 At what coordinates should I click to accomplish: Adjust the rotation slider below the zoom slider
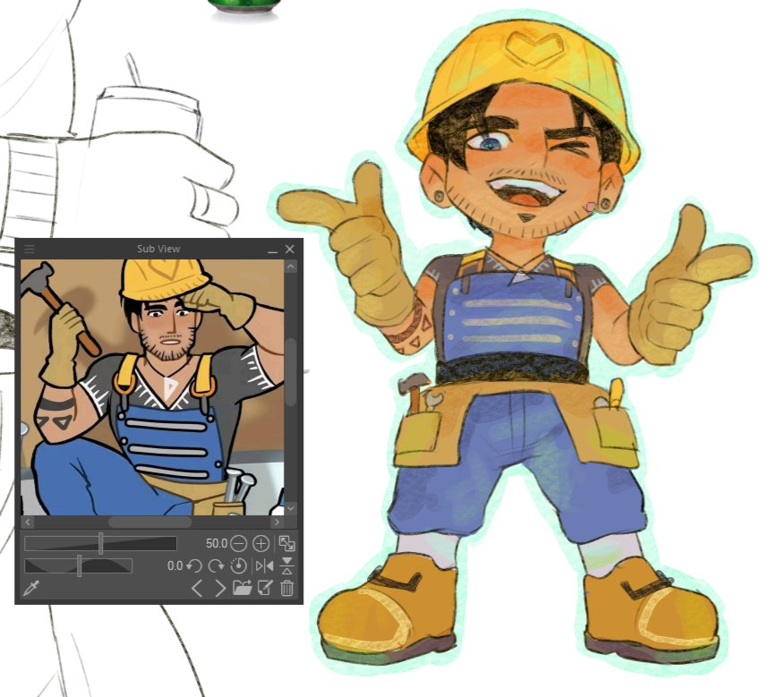tap(81, 565)
